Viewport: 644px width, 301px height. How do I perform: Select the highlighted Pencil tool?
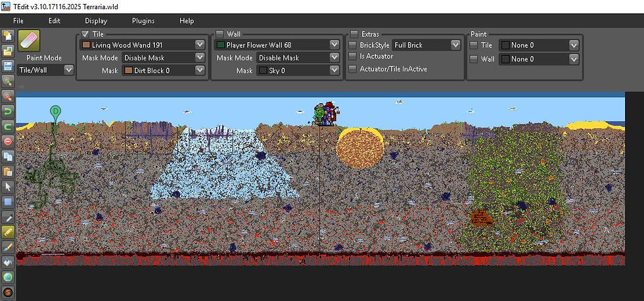click(8, 232)
